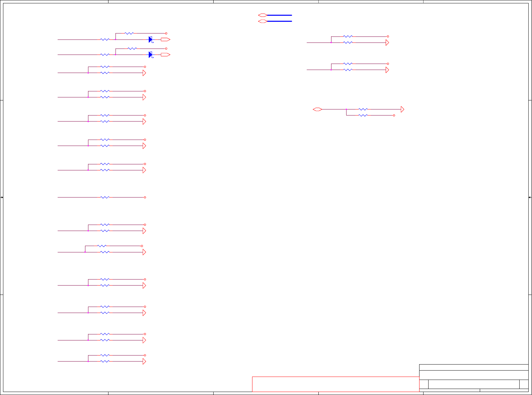Select the upper hexagonal bus port at top

click(263, 15)
